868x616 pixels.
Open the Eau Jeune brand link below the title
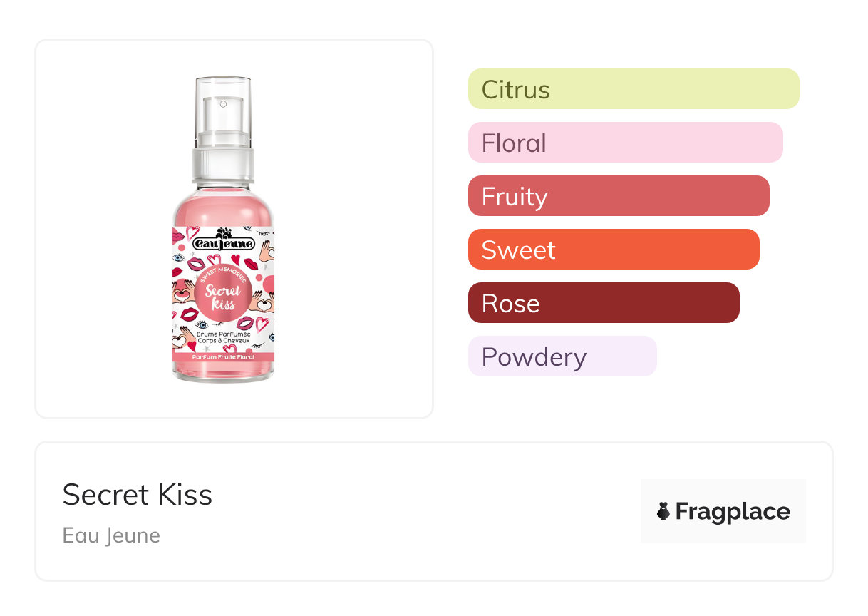tap(111, 535)
